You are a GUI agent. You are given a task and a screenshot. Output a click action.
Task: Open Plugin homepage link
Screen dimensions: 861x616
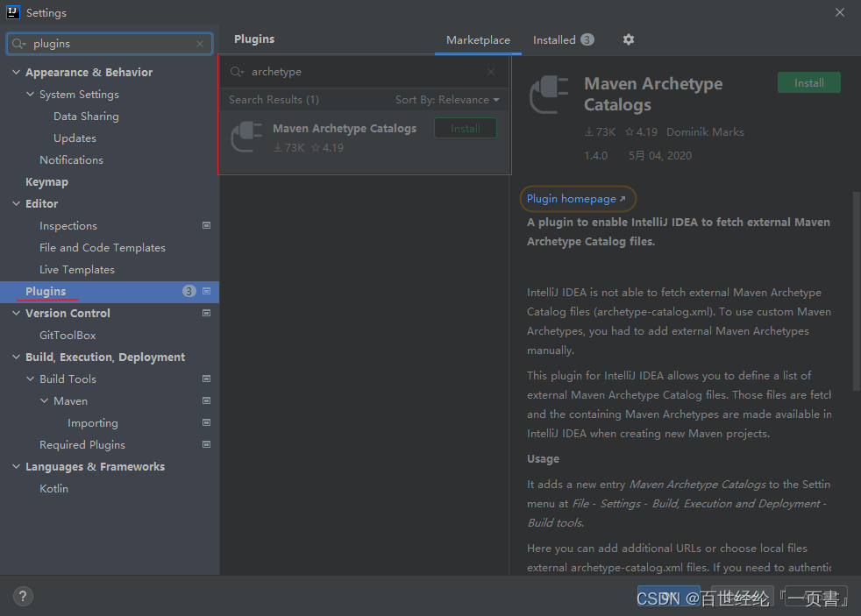(576, 199)
